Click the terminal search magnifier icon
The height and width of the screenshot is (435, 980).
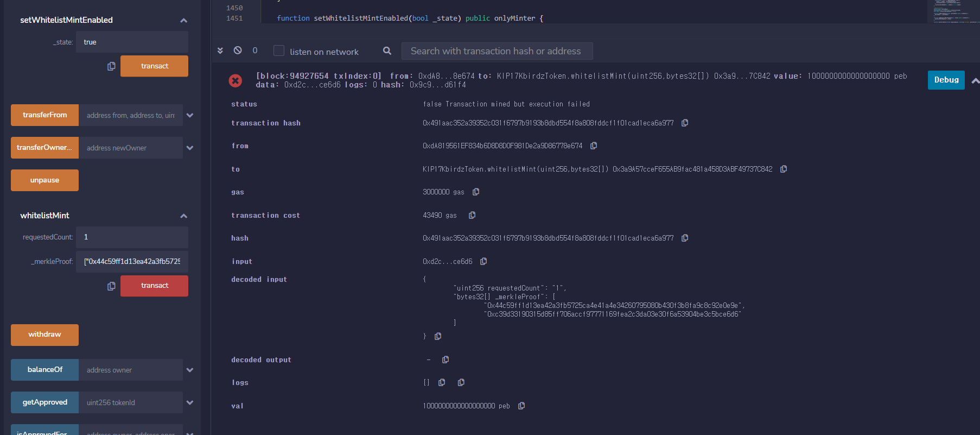pyautogui.click(x=387, y=51)
